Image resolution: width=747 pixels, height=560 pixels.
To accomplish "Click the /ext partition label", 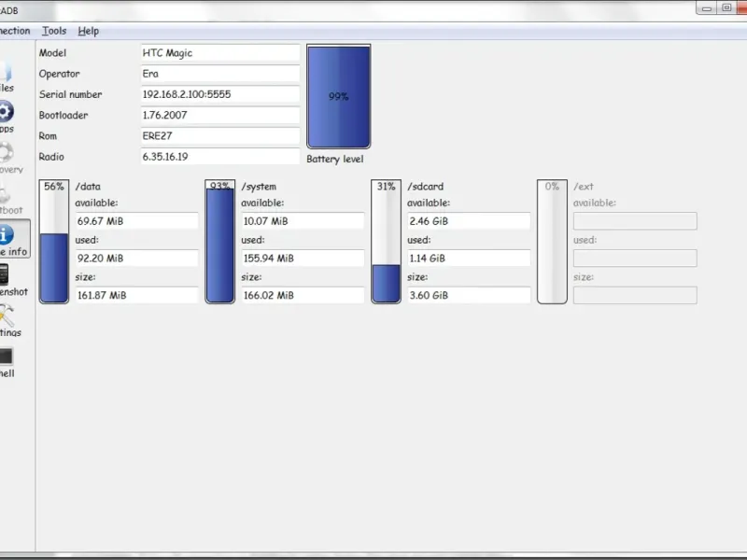I will (x=584, y=187).
